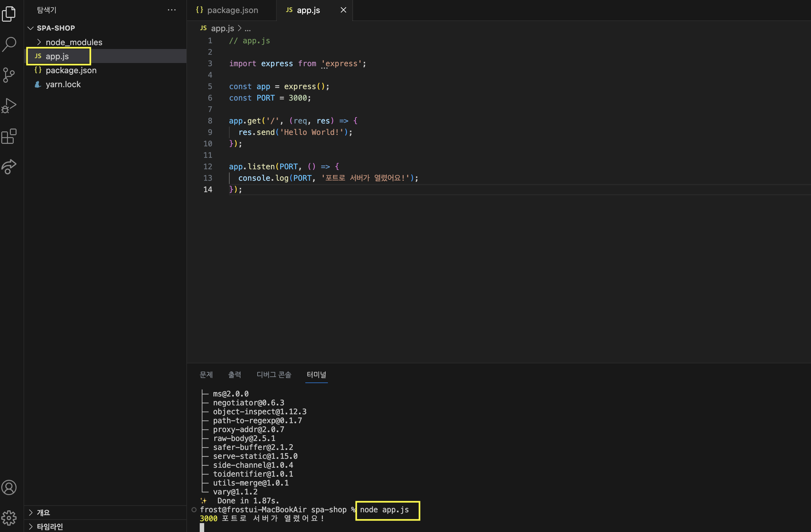Viewport: 811px width, 532px height.
Task: Open yarn.lock in the file tree
Action: point(63,84)
